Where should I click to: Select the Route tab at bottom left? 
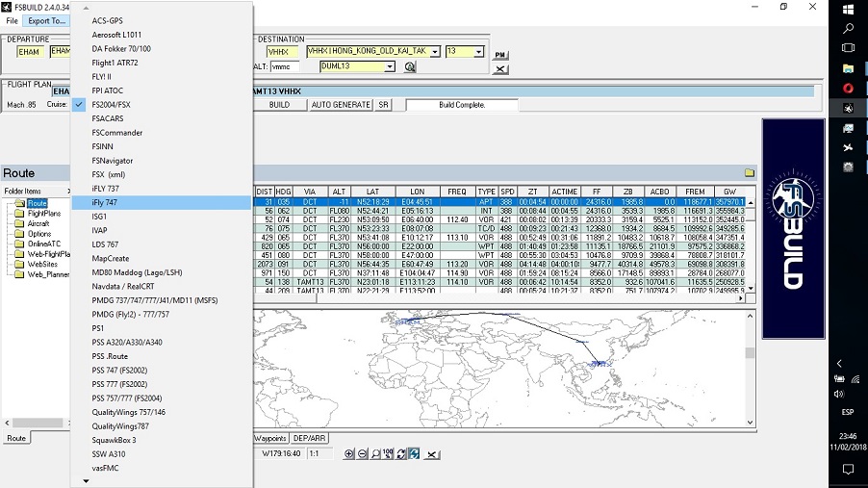[16, 438]
